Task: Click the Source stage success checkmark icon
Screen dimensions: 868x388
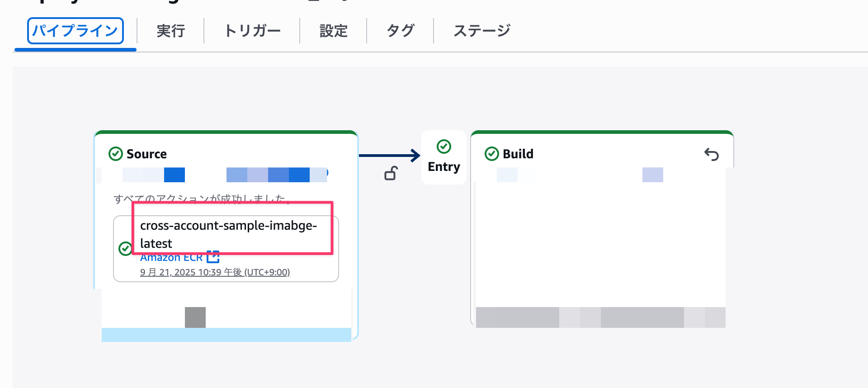Action: 116,154
